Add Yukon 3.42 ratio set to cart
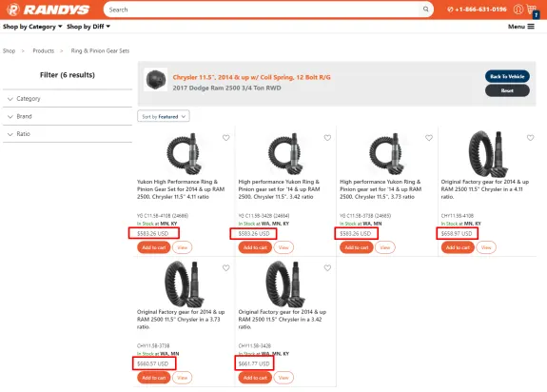The height and width of the screenshot is (392, 547). coord(255,247)
